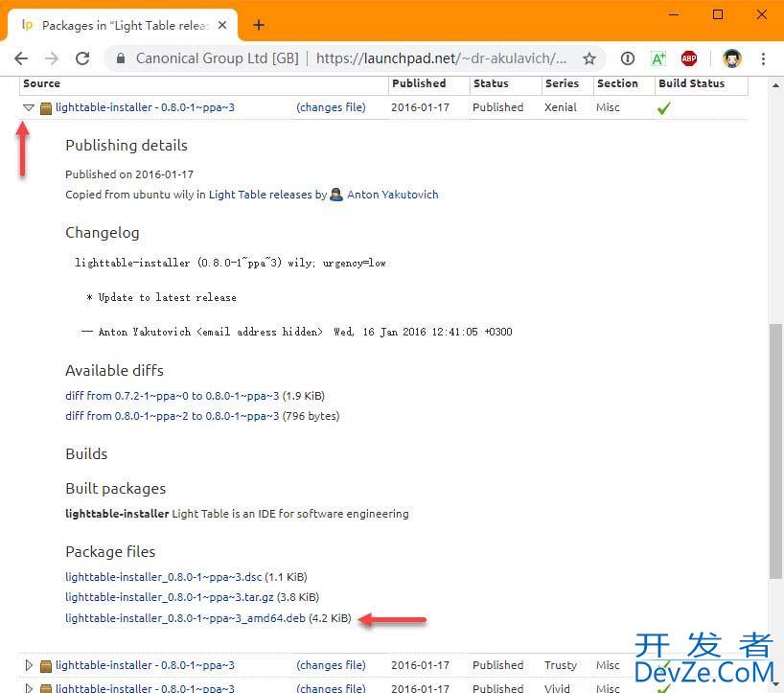
Task: Open Anton Yakutovich profile link
Action: 393,195
